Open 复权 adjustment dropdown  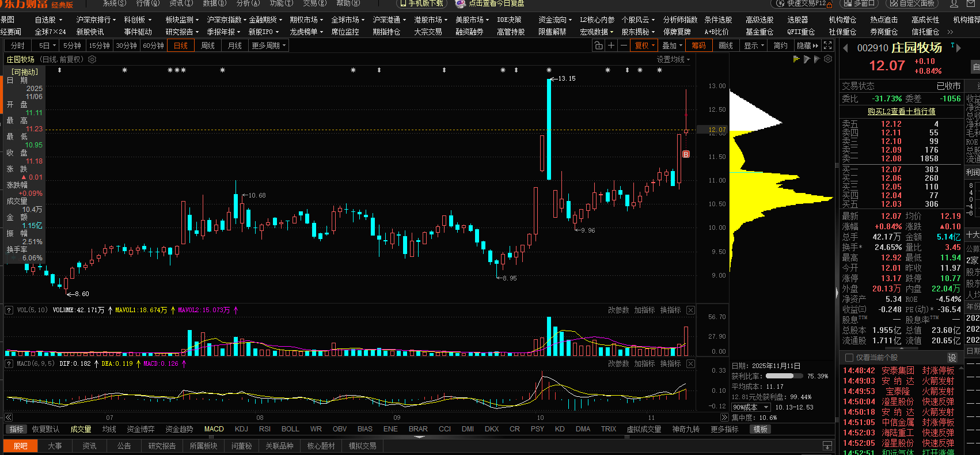coord(645,45)
